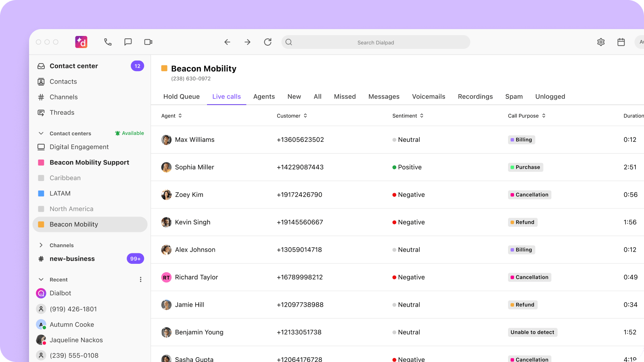Click the new-business 99+ badge
This screenshot has height=362, width=644.
(x=135, y=259)
